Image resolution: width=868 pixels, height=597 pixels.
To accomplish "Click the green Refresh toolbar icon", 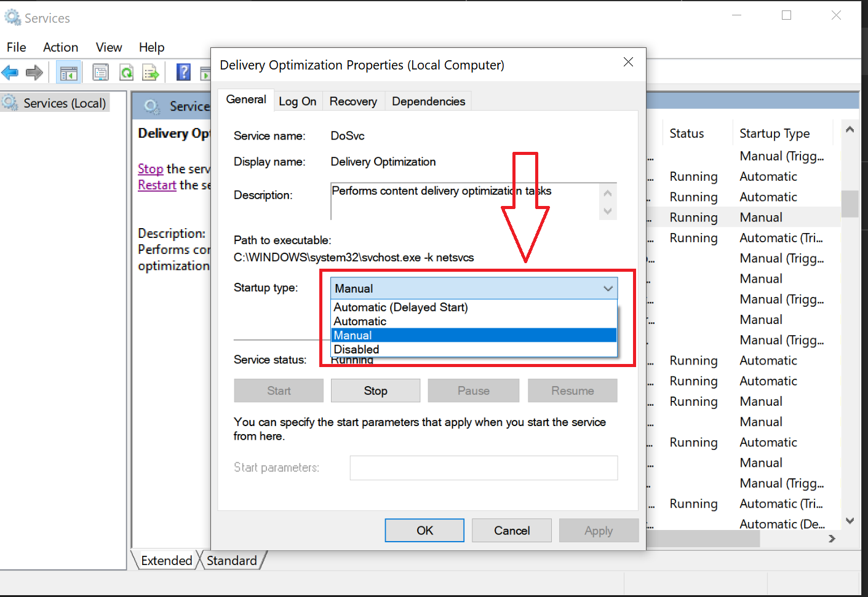I will click(x=126, y=73).
